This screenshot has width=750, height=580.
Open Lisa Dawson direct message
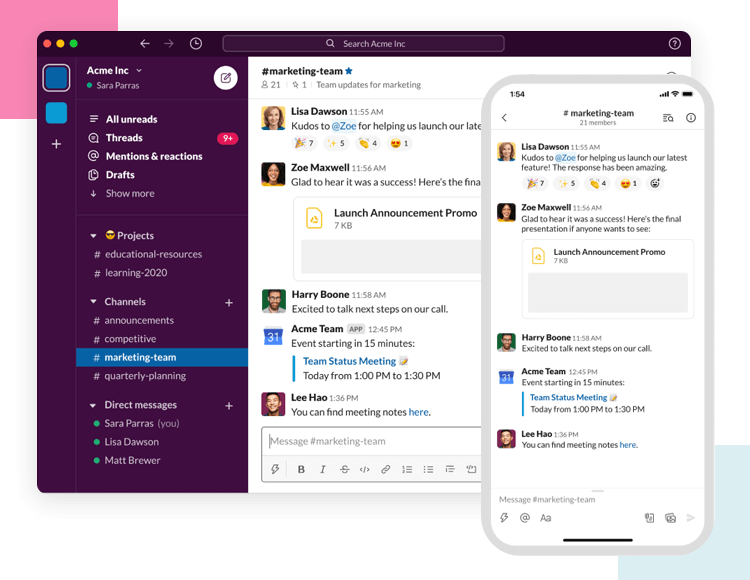[x=162, y=442]
